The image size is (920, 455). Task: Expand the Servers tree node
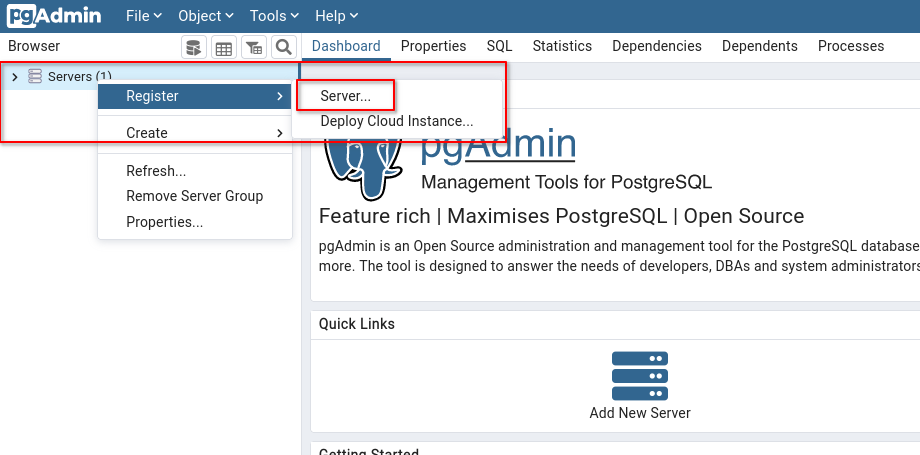coord(15,77)
